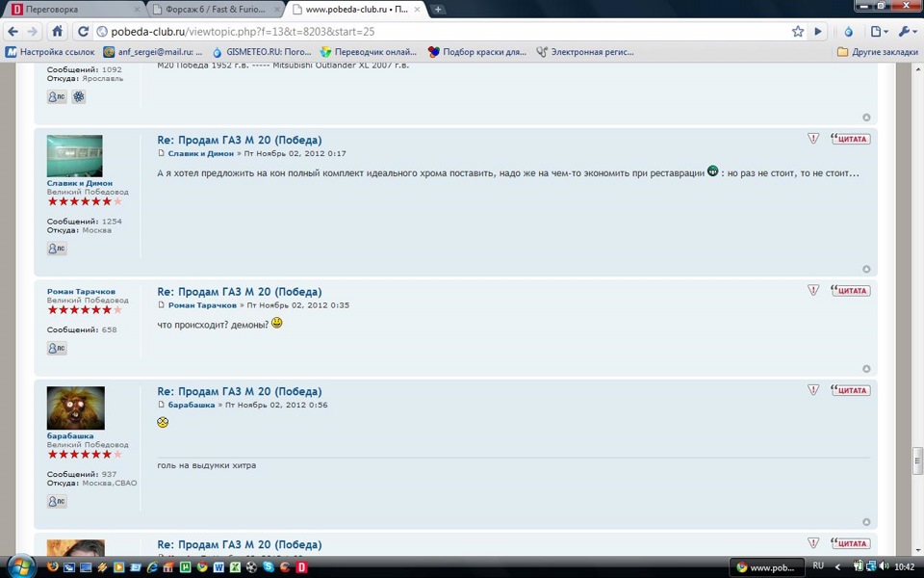Open the blue droplet extension icon

point(849,32)
